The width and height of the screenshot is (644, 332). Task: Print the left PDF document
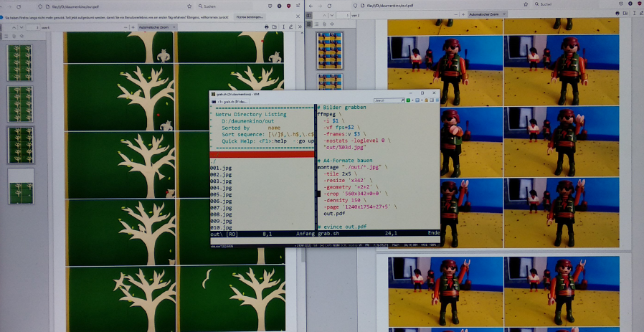pos(267,27)
